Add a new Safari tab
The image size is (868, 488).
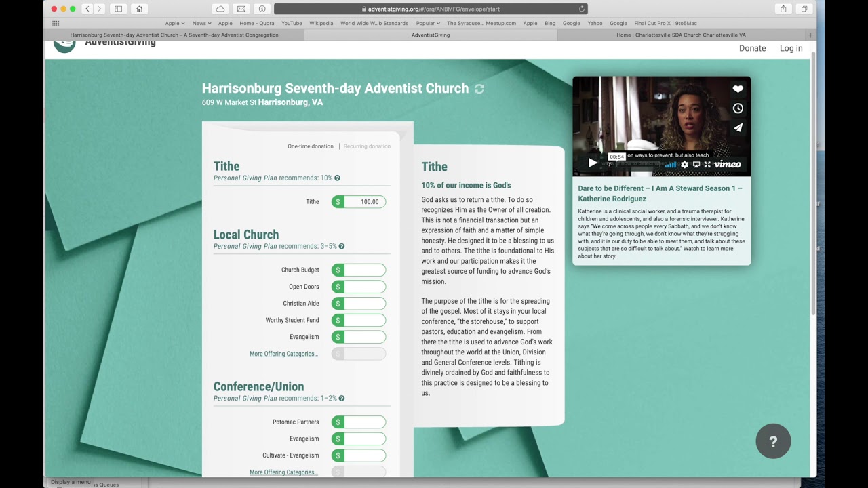pos(810,35)
